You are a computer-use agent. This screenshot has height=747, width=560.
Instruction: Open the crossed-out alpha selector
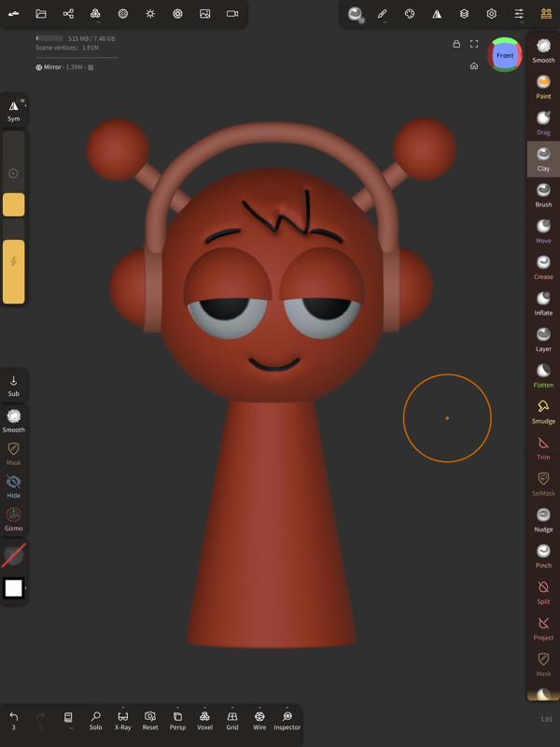14,556
